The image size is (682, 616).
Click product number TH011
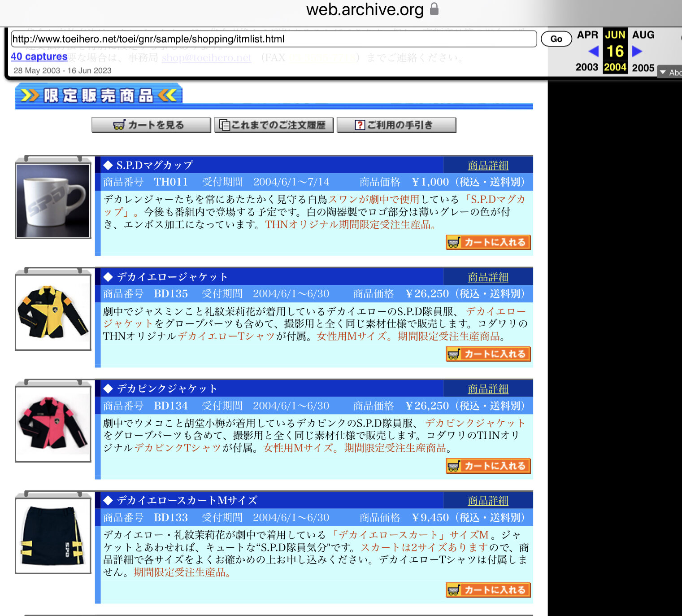pos(171,182)
